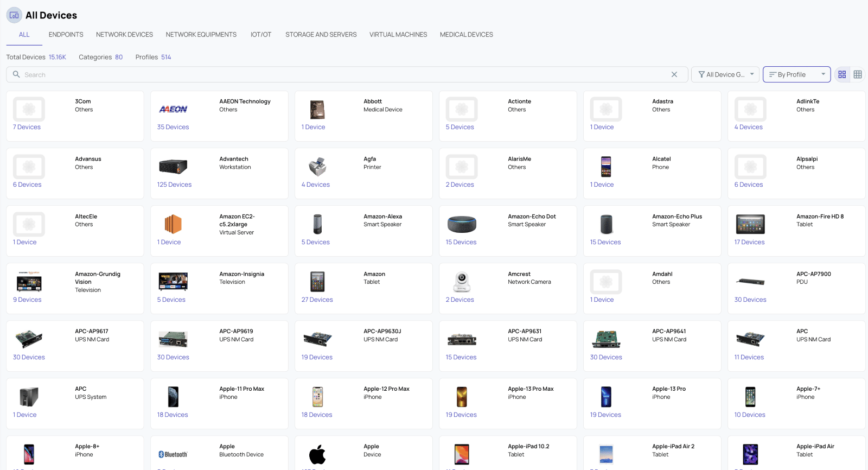
Task: Click the Alcatel phone icon
Action: [x=606, y=167]
